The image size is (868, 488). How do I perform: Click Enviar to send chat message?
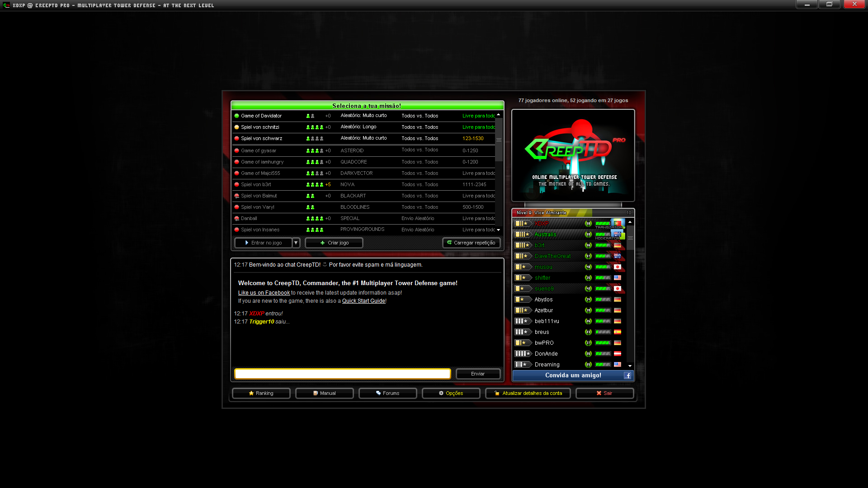[478, 374]
